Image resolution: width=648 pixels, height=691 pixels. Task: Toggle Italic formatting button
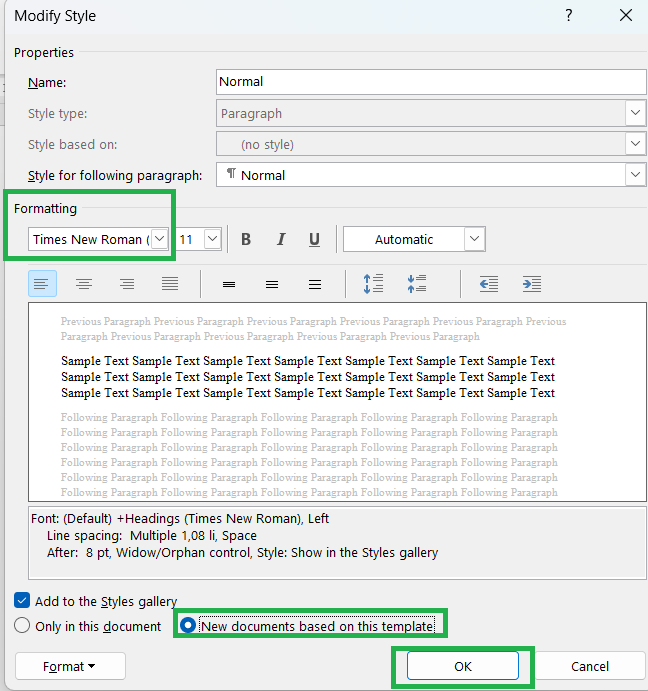pos(280,239)
